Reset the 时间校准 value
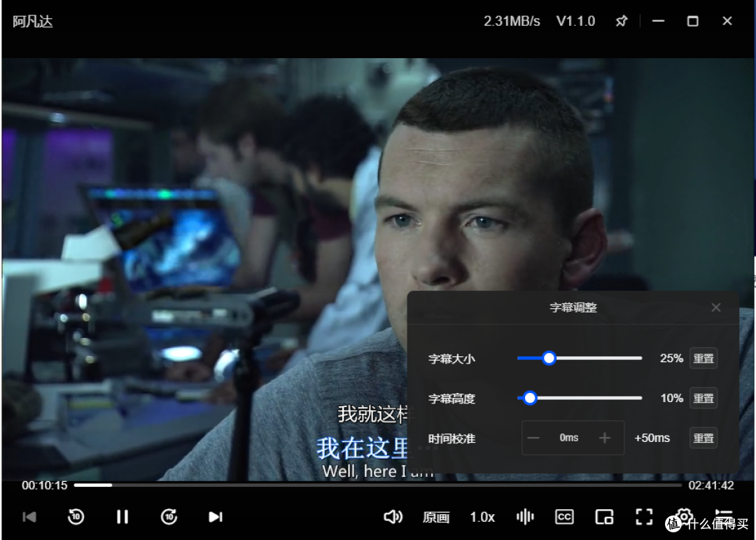The height and width of the screenshot is (540, 756). tap(703, 438)
